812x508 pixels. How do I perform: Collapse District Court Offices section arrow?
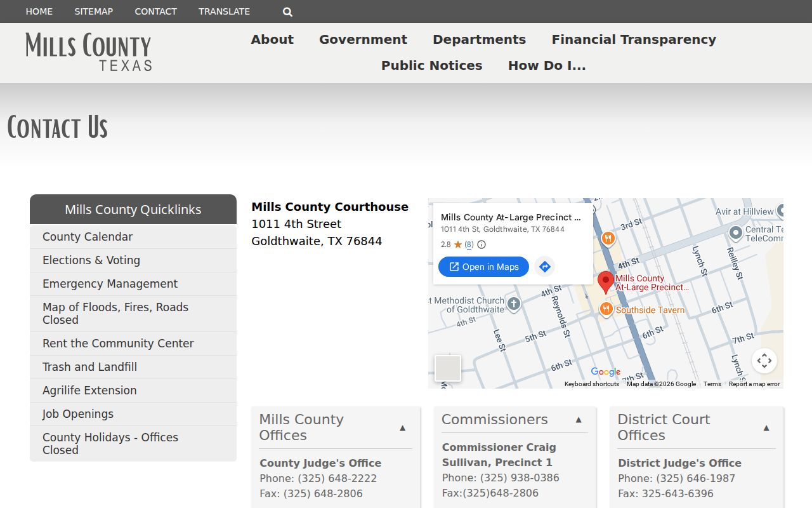pos(766,428)
